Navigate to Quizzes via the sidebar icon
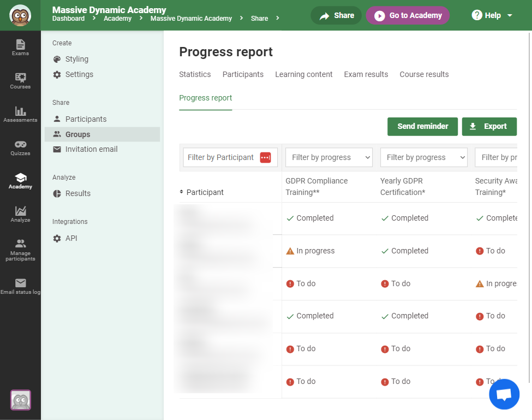This screenshot has width=532, height=420. tap(20, 147)
